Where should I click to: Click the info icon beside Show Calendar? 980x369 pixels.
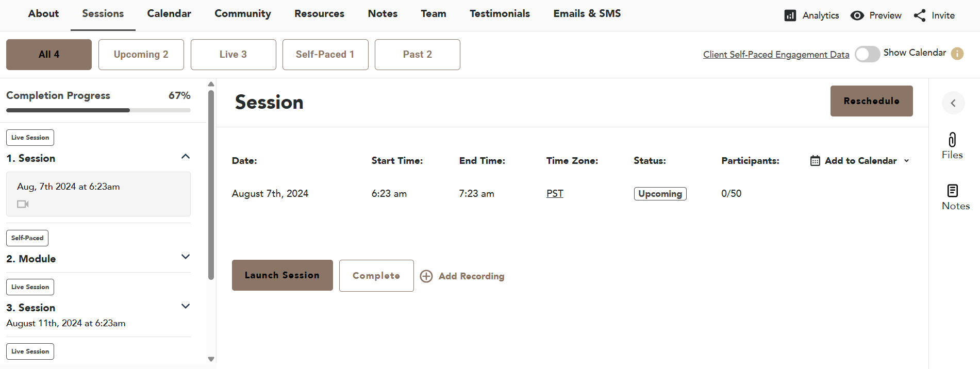point(957,54)
